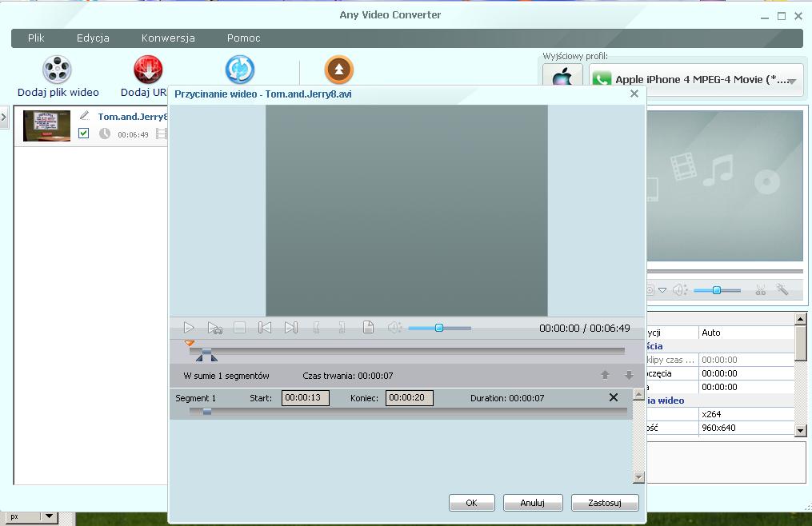Click the orange upgrade arrow icon

[x=339, y=70]
